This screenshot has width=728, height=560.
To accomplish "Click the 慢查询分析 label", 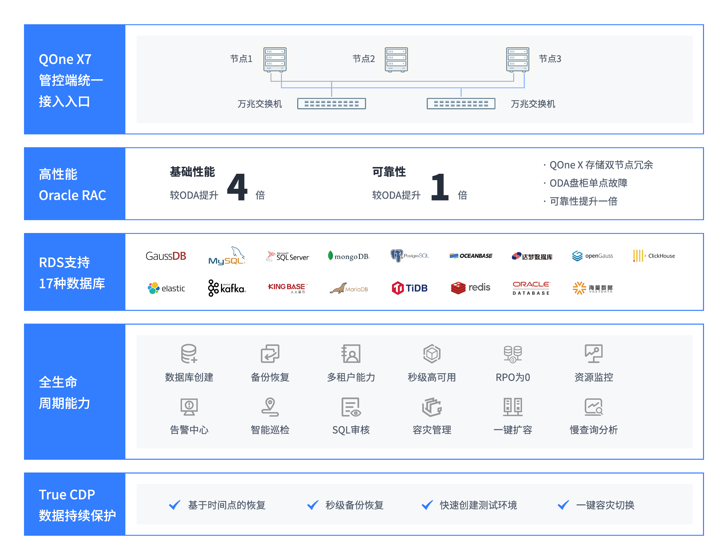I will pos(594,430).
